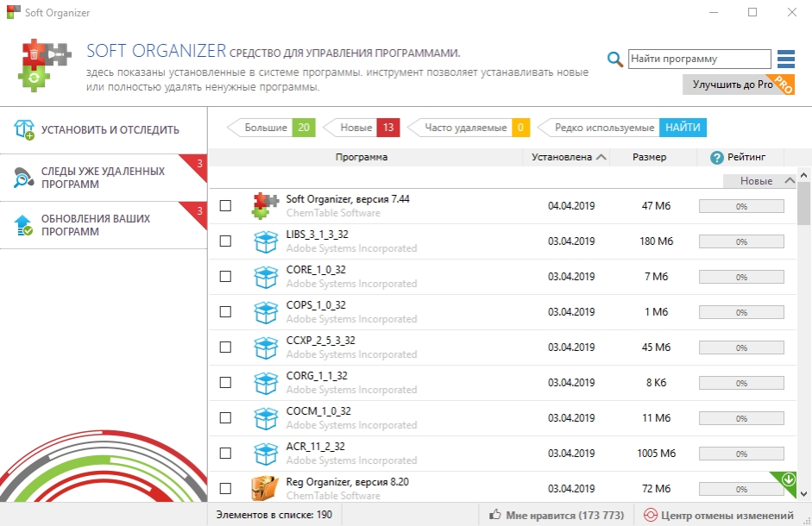The height and width of the screenshot is (526, 812).
Task: Check the ACR_11_2_32 checkbox
Action: 225,453
